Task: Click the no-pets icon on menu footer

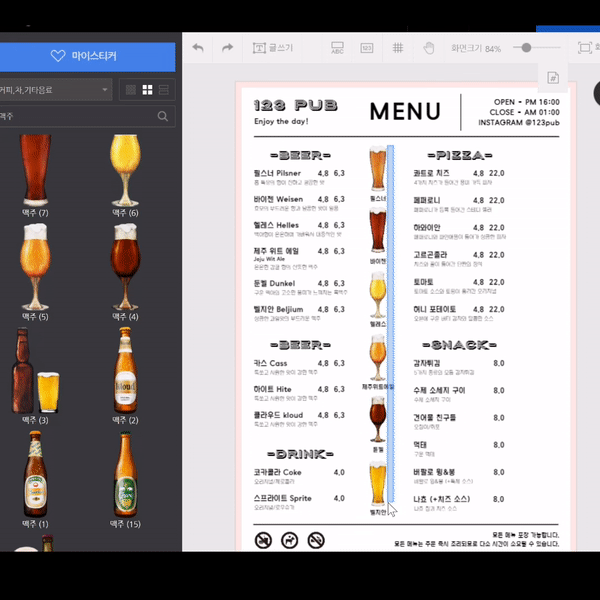Action: click(290, 541)
